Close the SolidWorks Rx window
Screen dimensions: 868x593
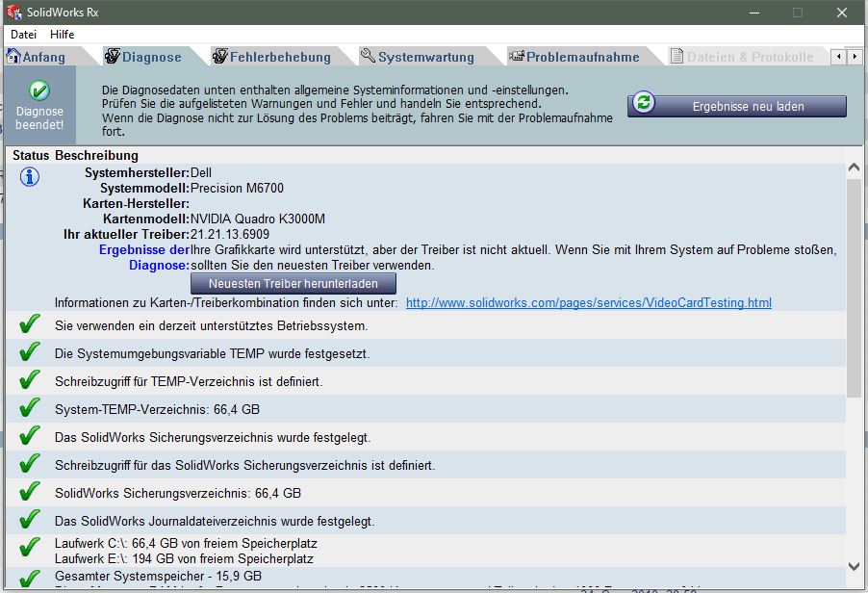point(841,13)
